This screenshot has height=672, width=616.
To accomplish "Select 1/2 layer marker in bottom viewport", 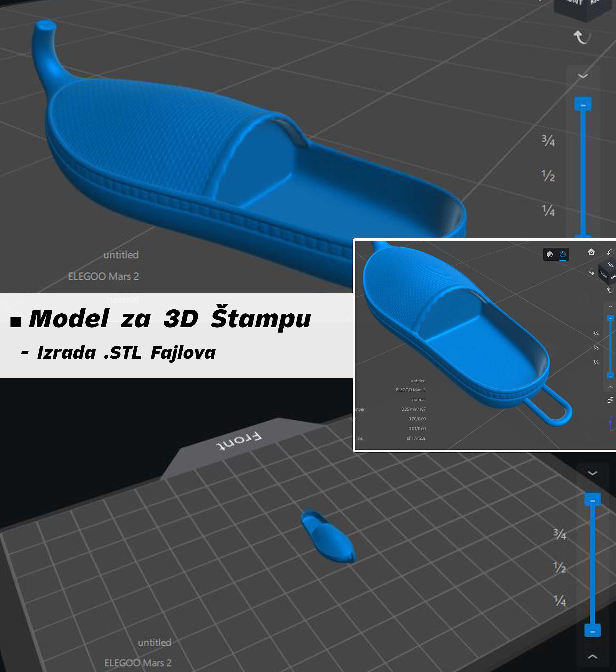I will coord(559,567).
